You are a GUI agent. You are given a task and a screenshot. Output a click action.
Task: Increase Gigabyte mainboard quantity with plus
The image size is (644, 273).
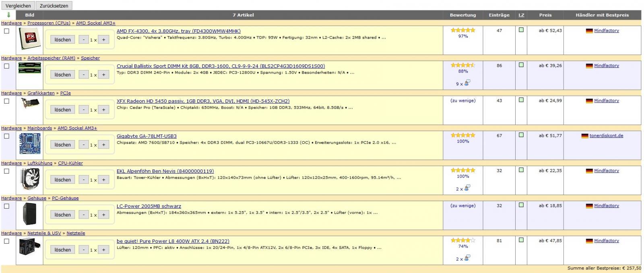point(103,145)
